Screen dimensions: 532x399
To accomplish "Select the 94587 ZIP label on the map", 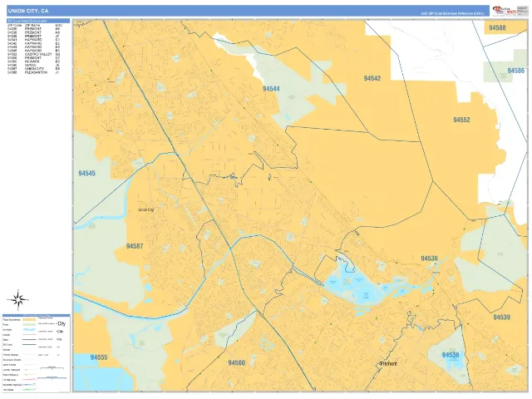I will 135,246.
